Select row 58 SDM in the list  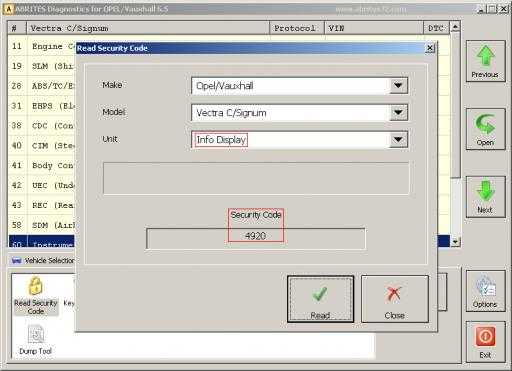42,225
